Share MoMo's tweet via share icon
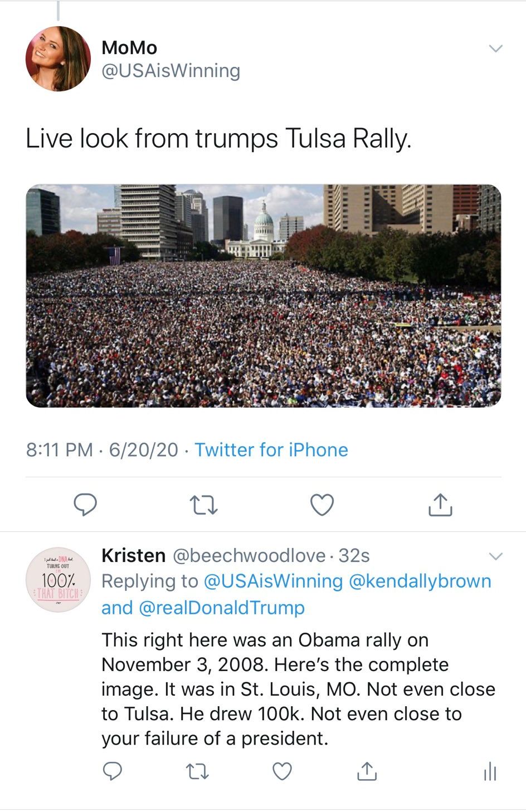 point(440,505)
